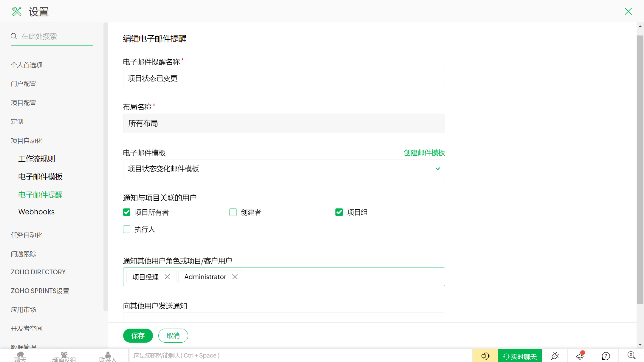644x362 pixels.
Task: Click 实时聊天 live chat button
Action: tap(520, 356)
